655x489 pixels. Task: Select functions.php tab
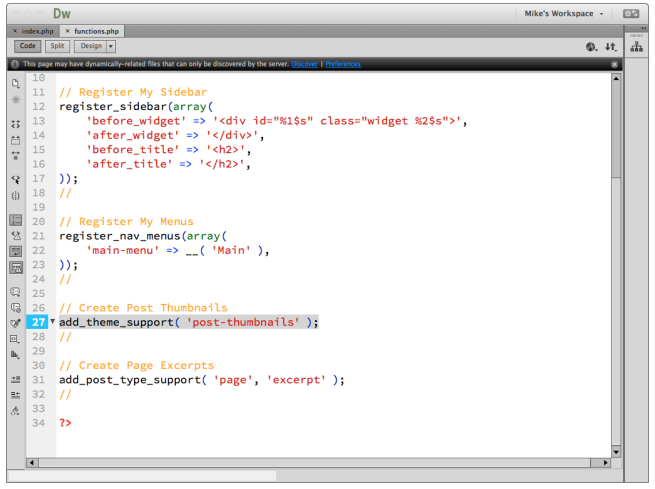coord(96,31)
